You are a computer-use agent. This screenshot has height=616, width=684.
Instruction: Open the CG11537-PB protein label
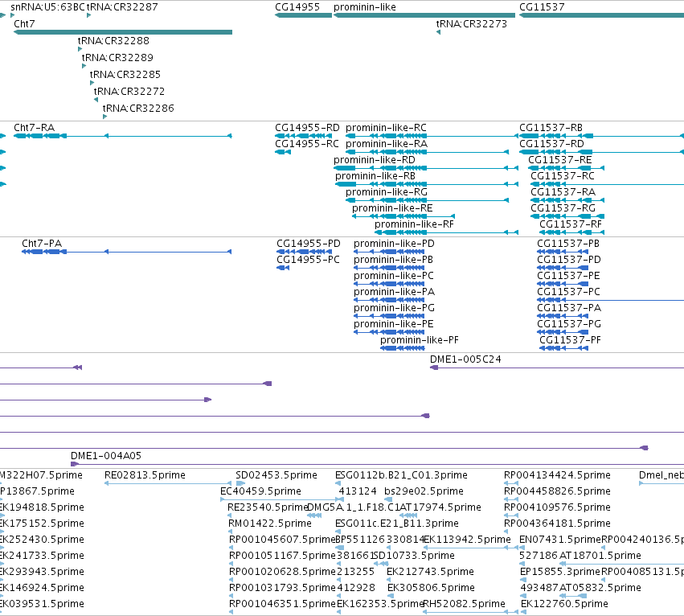568,243
